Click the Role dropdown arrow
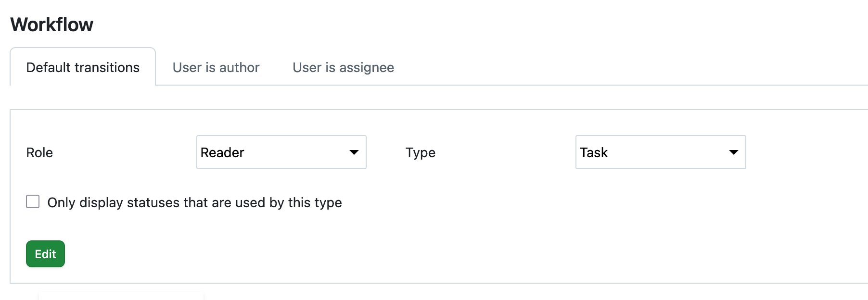Viewport: 868px width, 300px height. [x=354, y=152]
